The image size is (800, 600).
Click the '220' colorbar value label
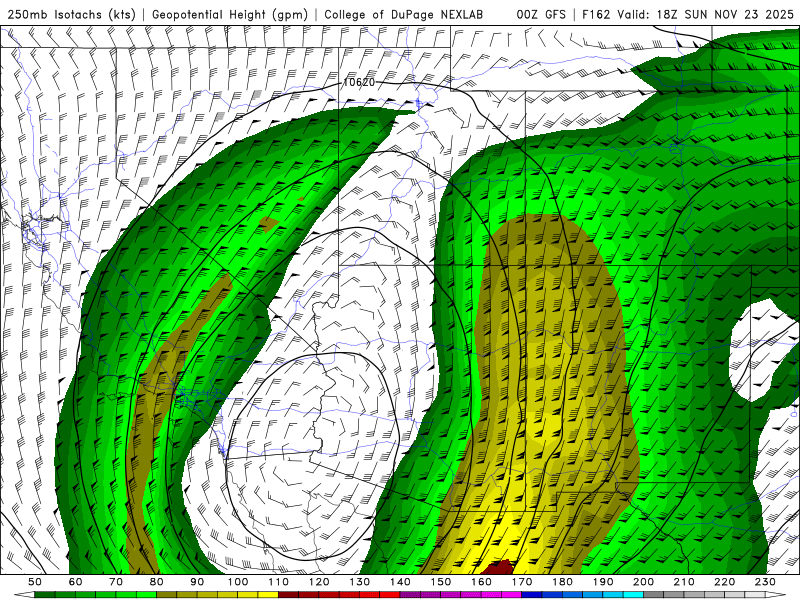[725, 582]
